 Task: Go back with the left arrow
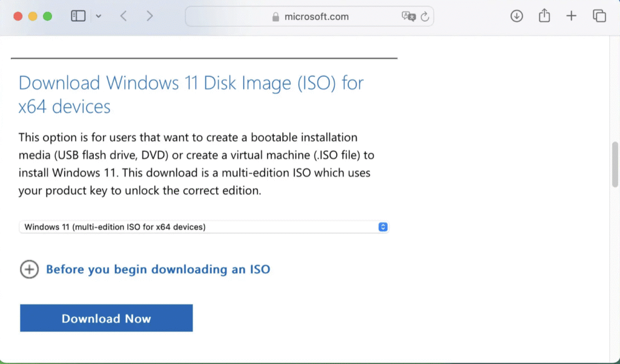pyautogui.click(x=124, y=16)
